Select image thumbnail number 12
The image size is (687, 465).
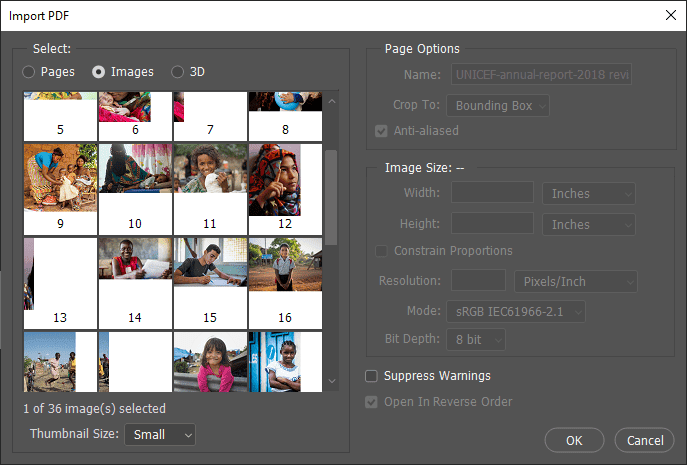click(x=285, y=189)
